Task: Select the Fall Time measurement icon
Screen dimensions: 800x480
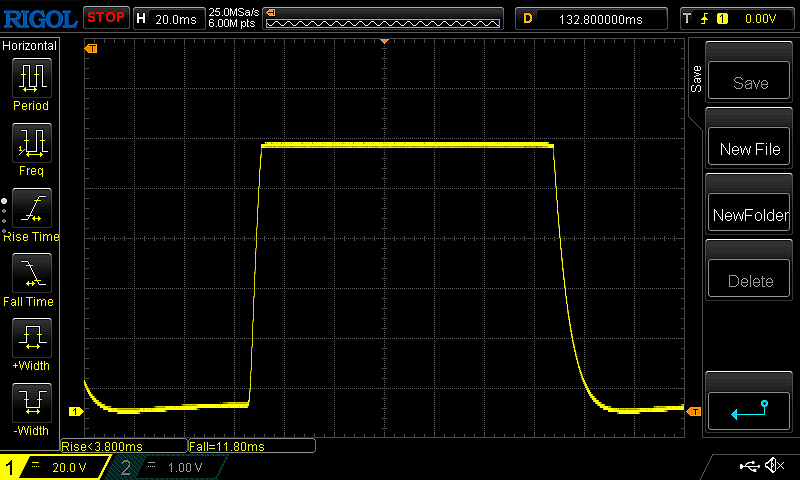Action: coord(32,273)
